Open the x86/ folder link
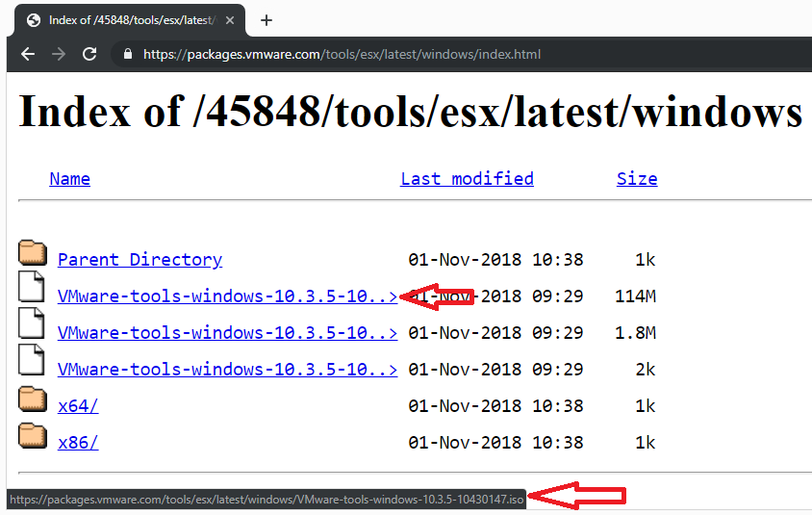 [78, 443]
